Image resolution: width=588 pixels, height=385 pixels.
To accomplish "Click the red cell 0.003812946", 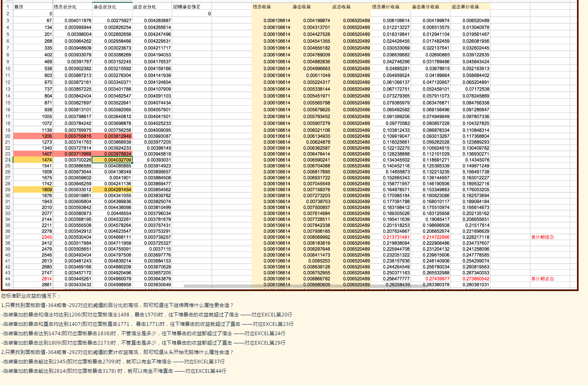I will pos(112,136).
